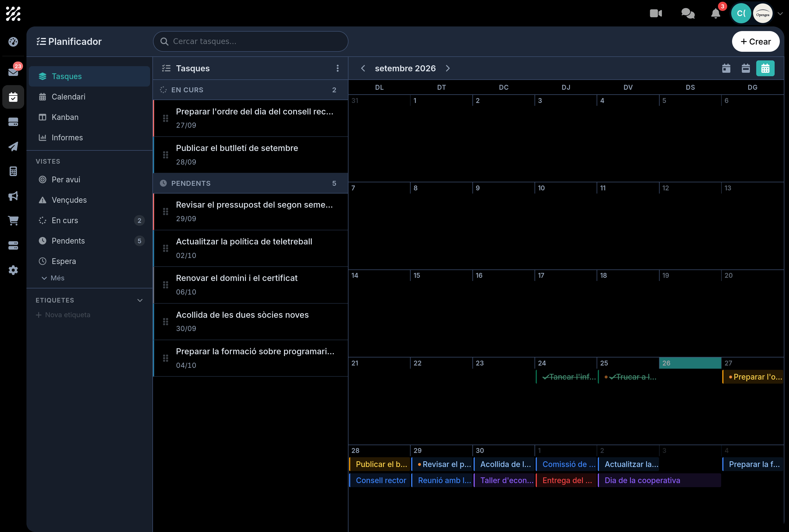This screenshot has height=532, width=789.
Task: Select the month view calendar icon
Action: pyautogui.click(x=765, y=68)
